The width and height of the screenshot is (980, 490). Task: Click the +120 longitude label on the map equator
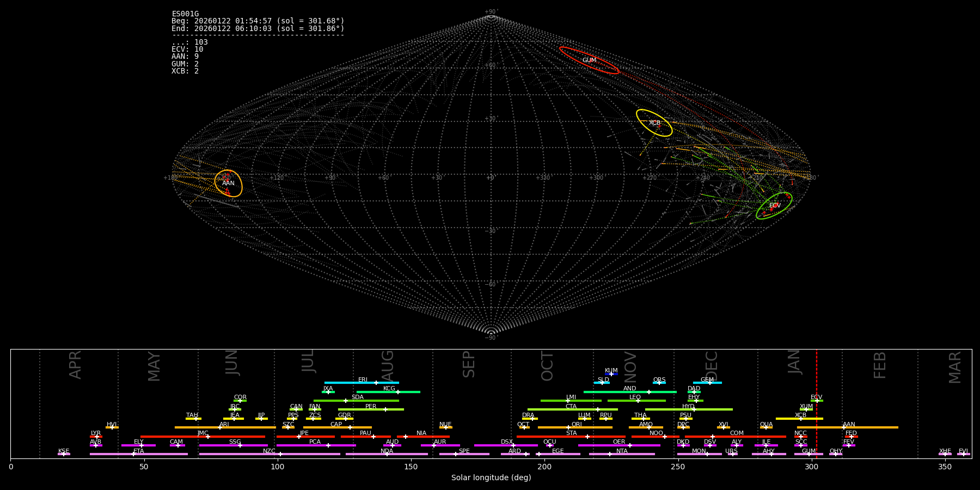pos(277,177)
